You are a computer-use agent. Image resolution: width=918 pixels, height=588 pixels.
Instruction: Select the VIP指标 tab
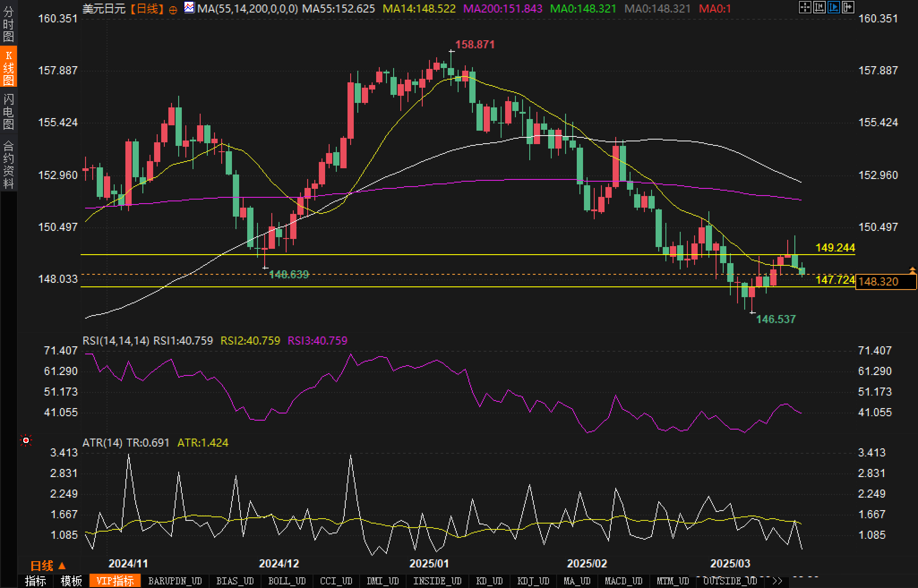click(x=115, y=581)
